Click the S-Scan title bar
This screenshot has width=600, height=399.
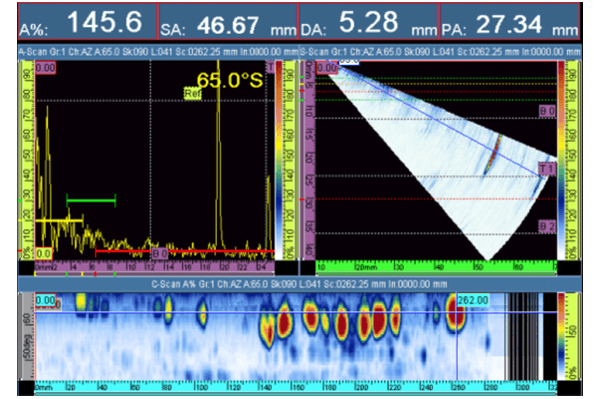[x=440, y=52]
